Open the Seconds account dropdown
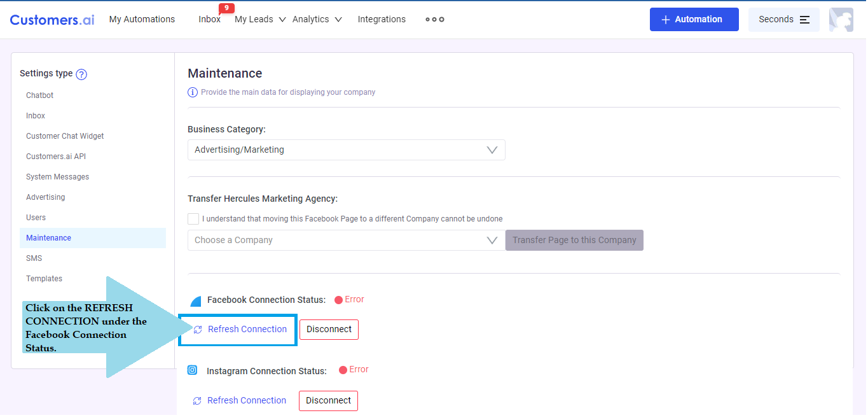868x420 pixels. tap(784, 20)
